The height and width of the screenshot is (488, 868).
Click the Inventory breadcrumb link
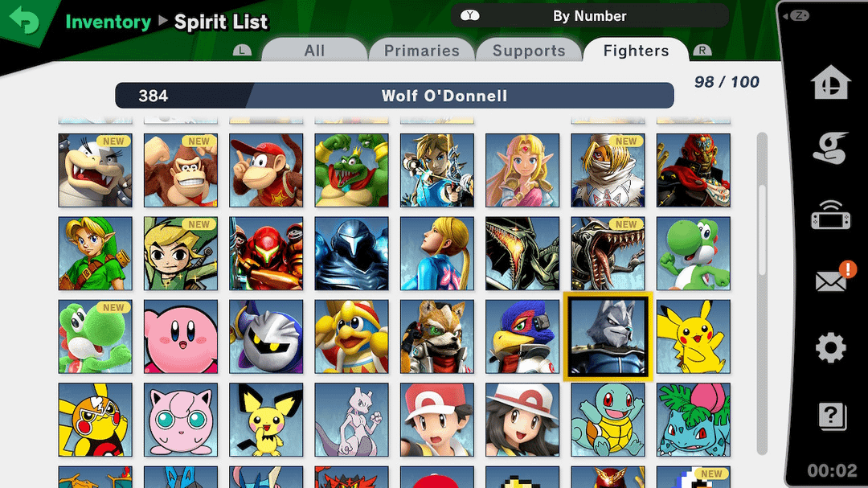coord(108,23)
